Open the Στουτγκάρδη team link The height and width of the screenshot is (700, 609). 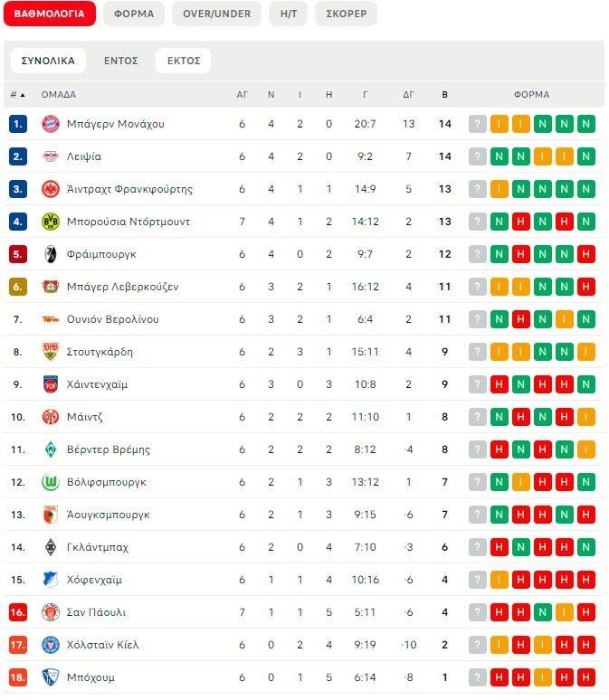[101, 352]
